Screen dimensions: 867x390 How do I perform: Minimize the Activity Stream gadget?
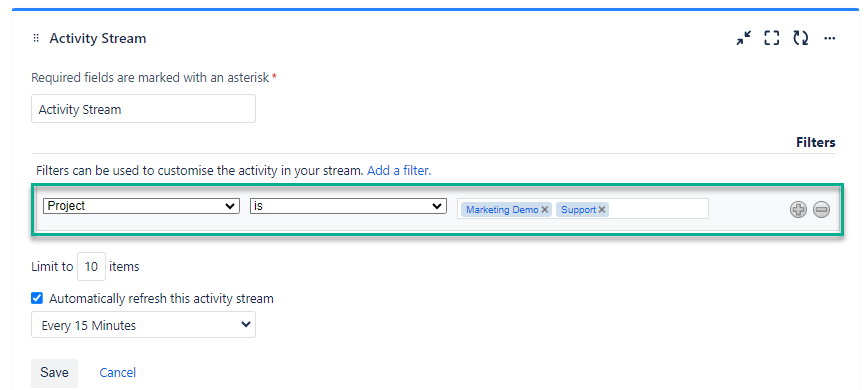pos(744,38)
